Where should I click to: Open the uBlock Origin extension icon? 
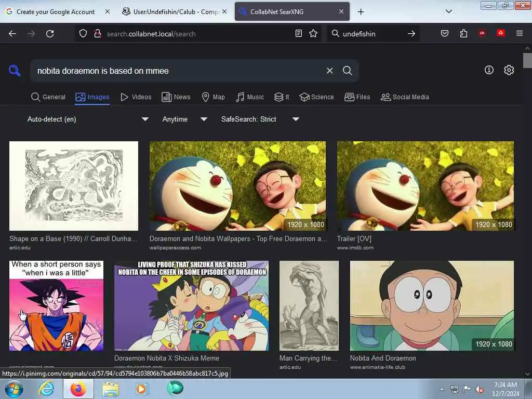point(482,33)
